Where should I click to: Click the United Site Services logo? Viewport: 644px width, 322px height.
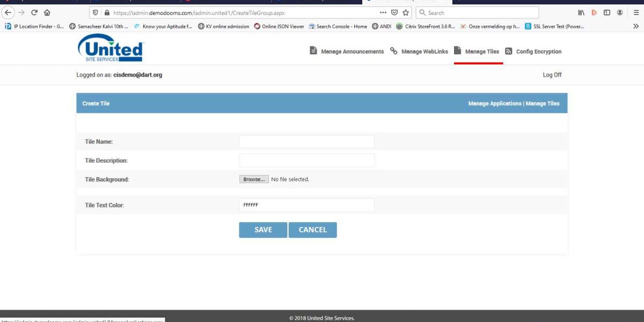110,48
